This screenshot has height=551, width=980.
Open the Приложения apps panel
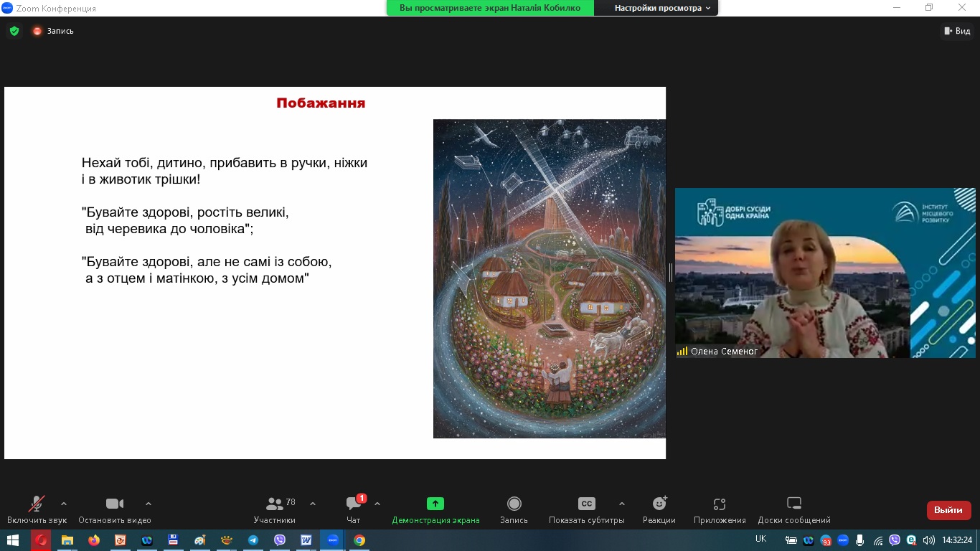click(x=720, y=504)
